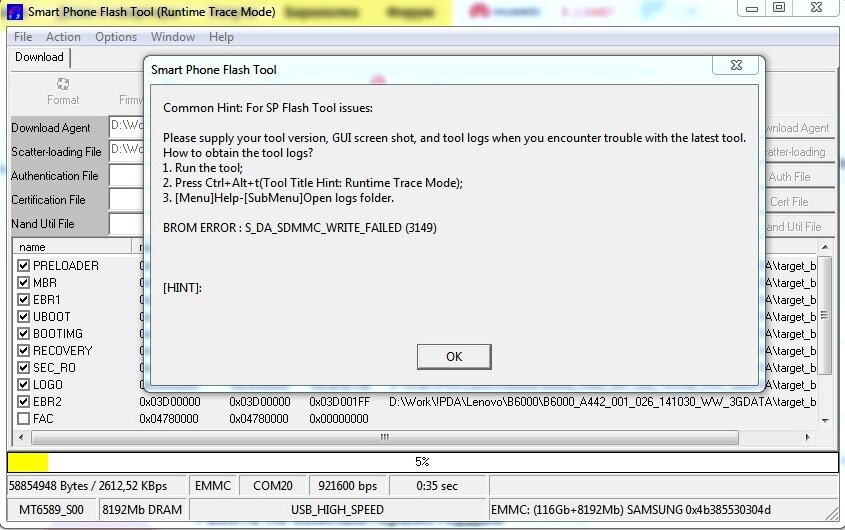Close the Smart Phone Flash Tool dialog
The width and height of the screenshot is (845, 530).
coord(736,65)
